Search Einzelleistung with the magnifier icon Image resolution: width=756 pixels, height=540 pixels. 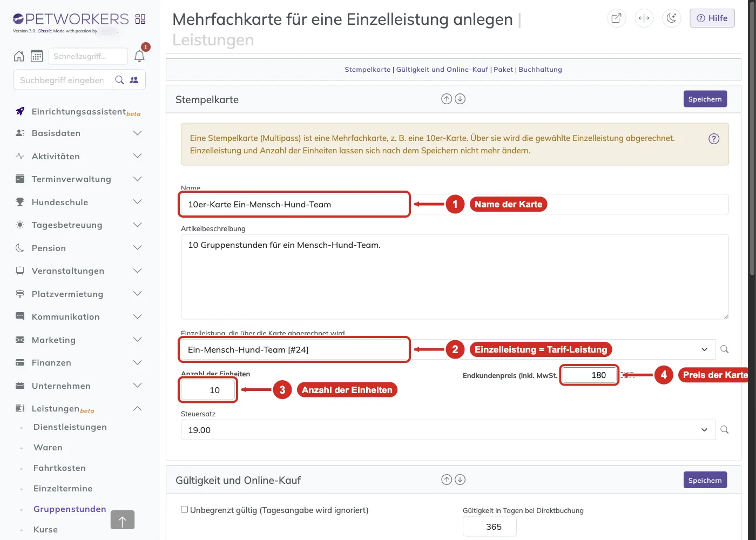pyautogui.click(x=725, y=349)
